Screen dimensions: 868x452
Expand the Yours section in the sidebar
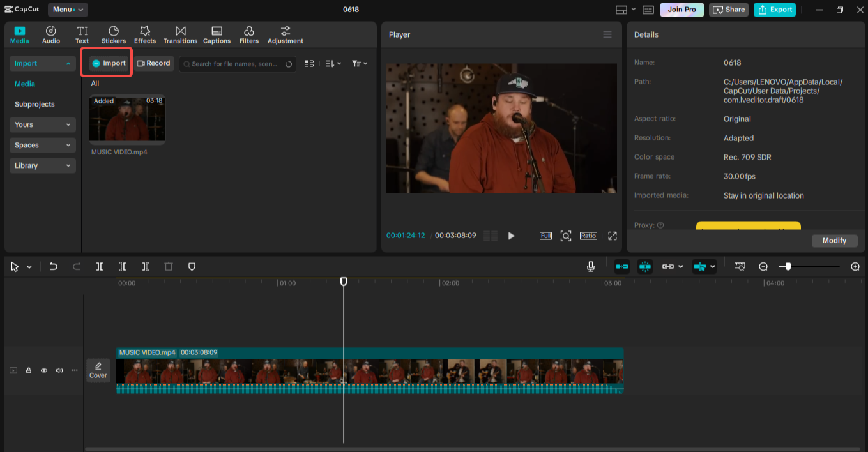coord(42,124)
